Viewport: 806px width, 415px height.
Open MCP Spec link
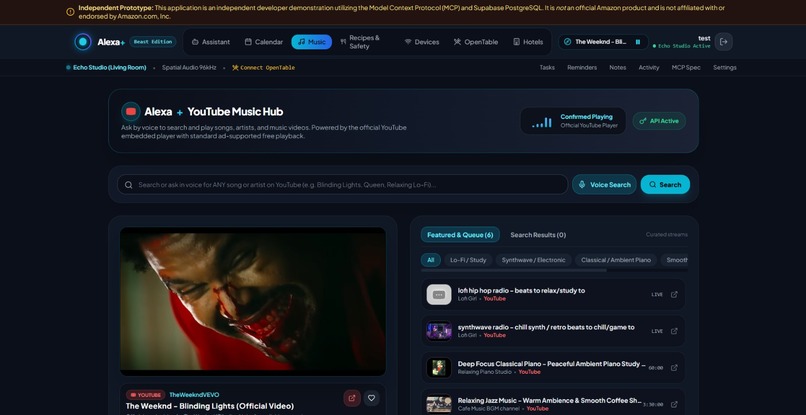686,68
